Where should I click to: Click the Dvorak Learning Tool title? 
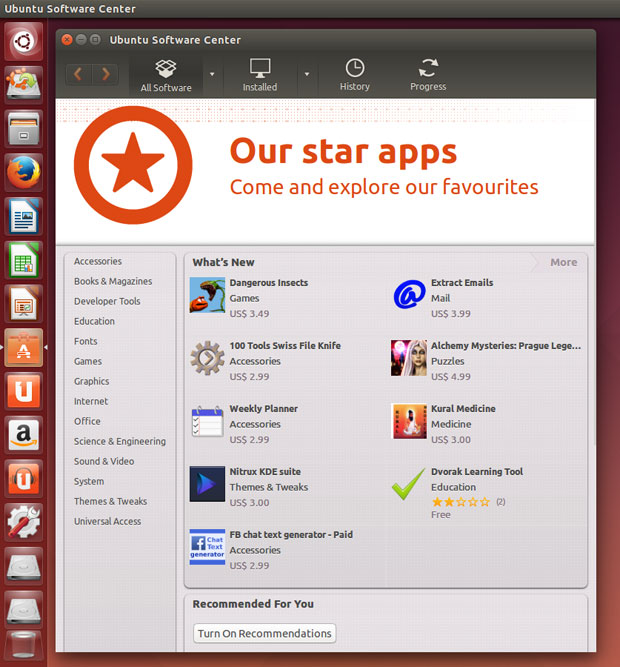477,471
